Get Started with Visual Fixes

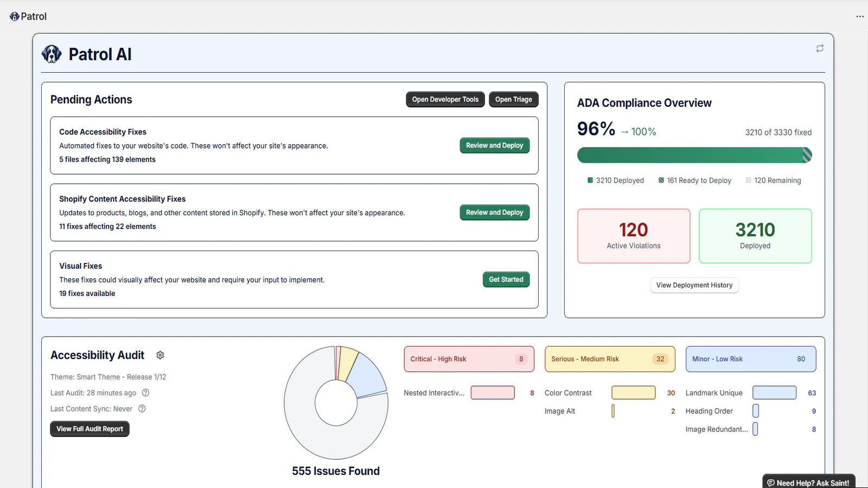506,280
